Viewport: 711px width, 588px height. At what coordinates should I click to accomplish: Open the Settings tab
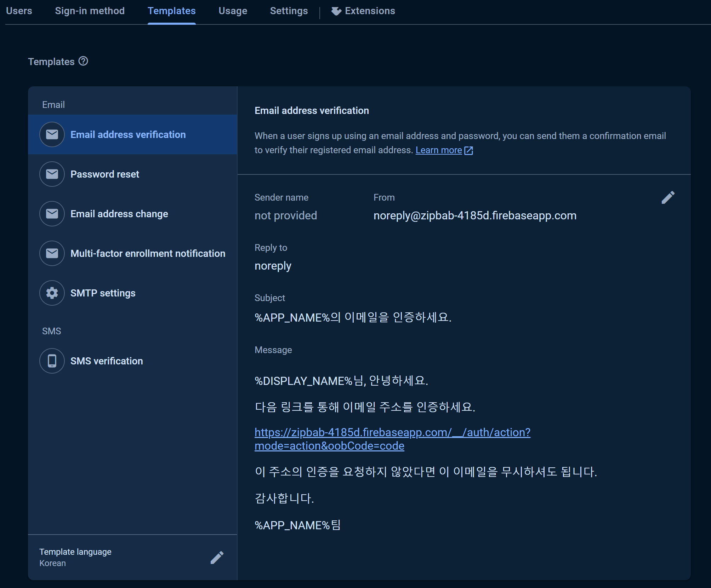point(289,11)
